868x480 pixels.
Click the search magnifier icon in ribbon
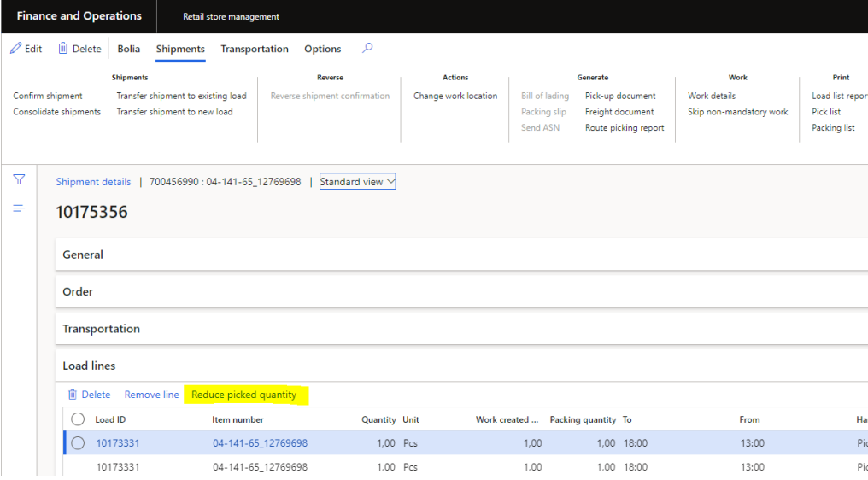coord(367,49)
